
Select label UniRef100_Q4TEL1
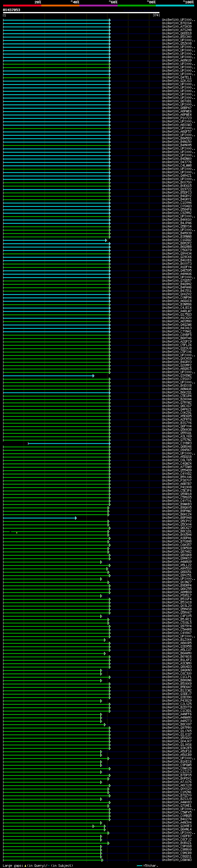(x=176, y=78)
